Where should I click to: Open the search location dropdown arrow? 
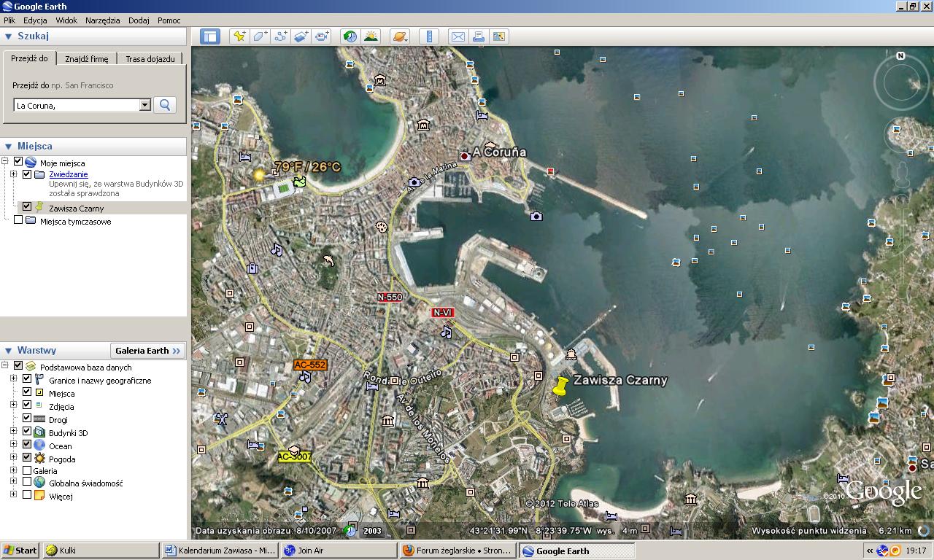pos(144,105)
